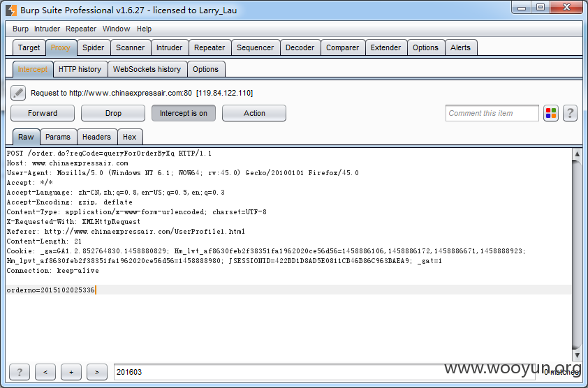
Task: Forward the intercepted request
Action: pos(43,113)
